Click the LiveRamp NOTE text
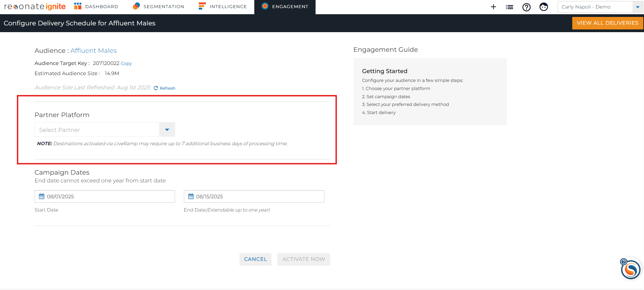The image size is (644, 290). coord(162,143)
